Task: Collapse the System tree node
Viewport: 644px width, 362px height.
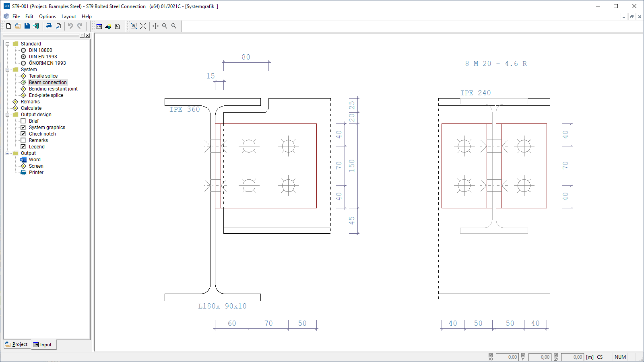Action: click(7, 70)
